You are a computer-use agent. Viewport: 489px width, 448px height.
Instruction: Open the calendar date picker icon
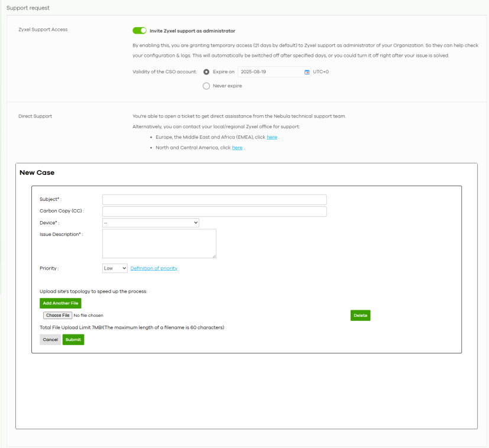click(307, 72)
